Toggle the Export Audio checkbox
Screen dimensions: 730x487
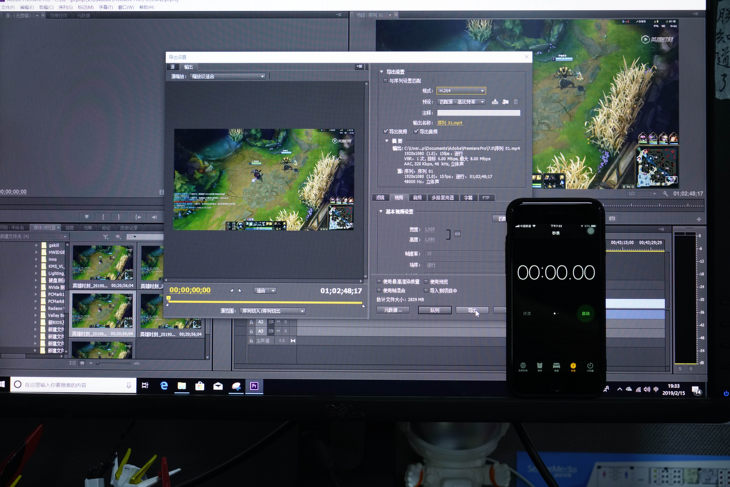click(416, 131)
